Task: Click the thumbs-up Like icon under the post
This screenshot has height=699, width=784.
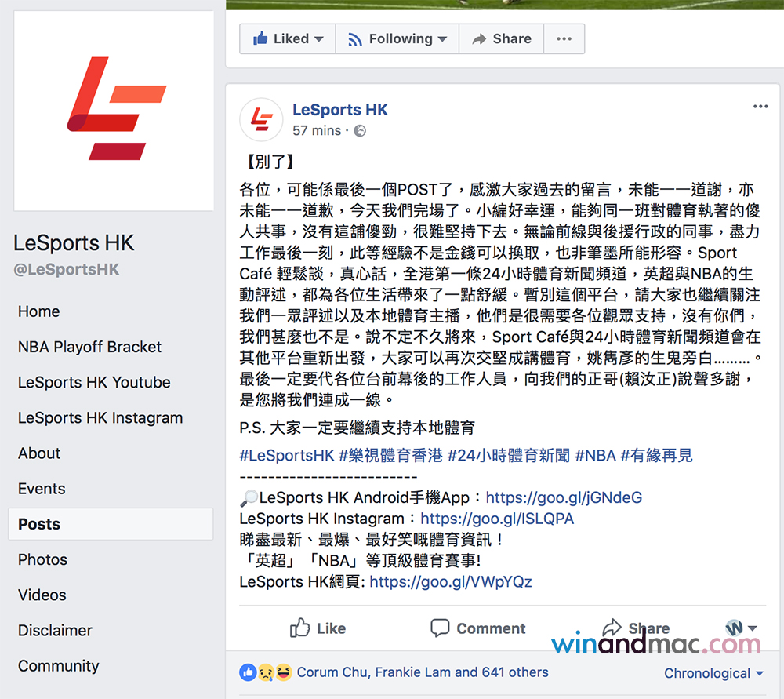Action: 299,628
